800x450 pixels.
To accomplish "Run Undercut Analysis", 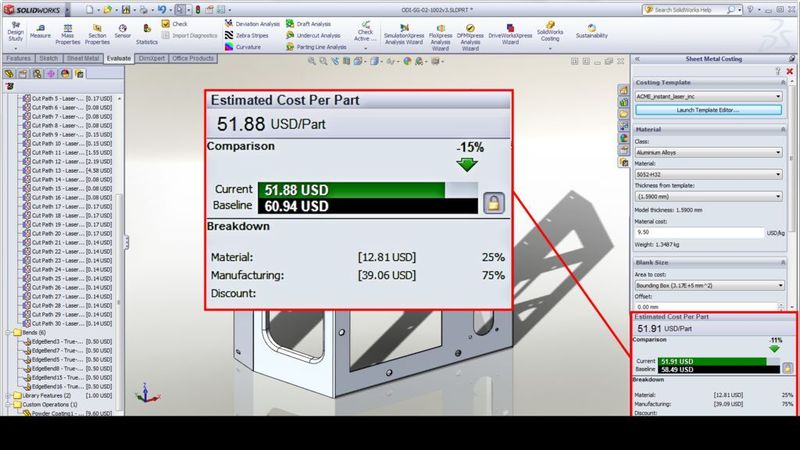I will 313,35.
